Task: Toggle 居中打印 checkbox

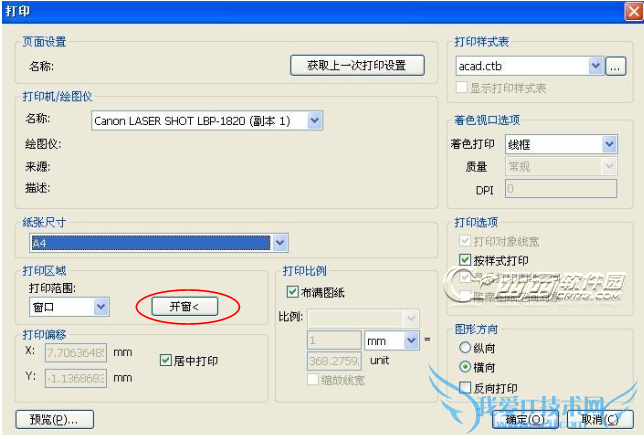Action: point(165,360)
